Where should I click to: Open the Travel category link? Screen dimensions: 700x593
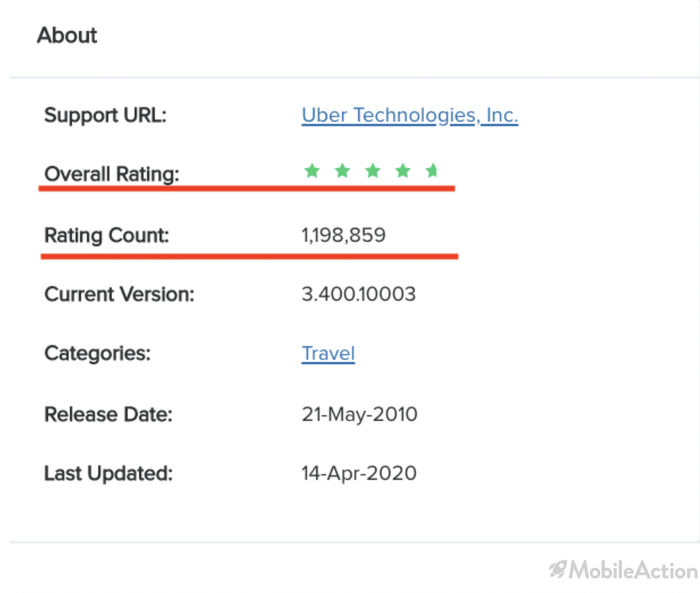[328, 354]
